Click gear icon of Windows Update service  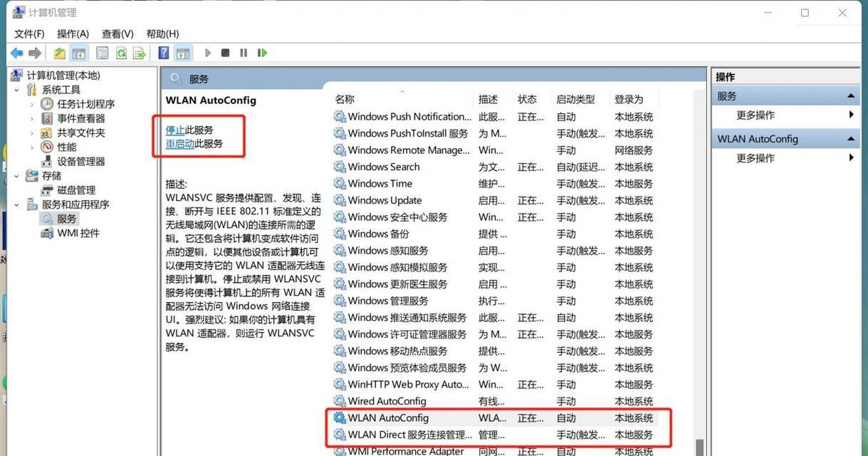[x=340, y=200]
